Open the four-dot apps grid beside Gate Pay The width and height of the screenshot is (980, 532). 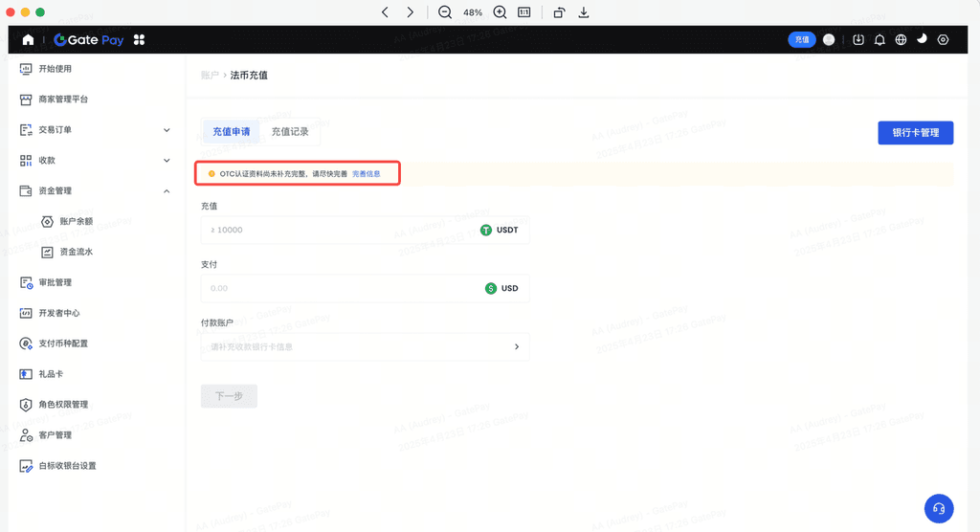pos(140,40)
